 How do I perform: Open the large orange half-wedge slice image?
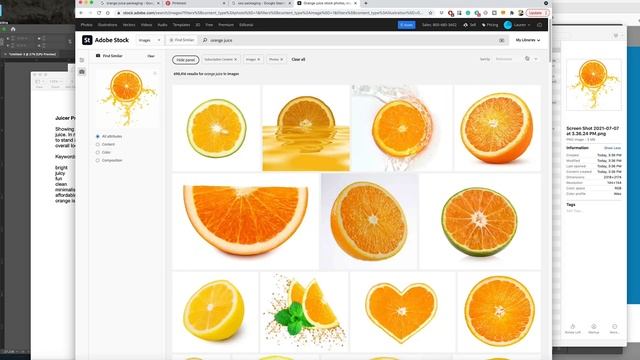point(245,221)
